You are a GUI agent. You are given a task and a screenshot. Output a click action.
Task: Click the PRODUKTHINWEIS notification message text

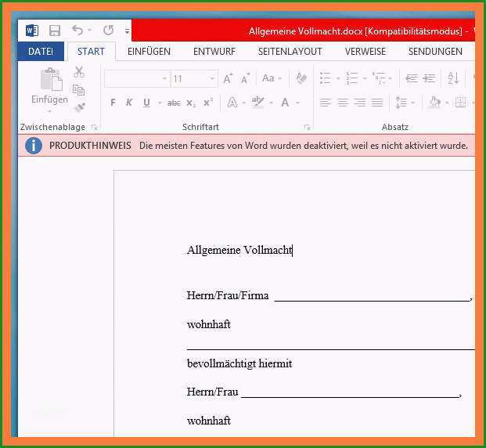304,146
